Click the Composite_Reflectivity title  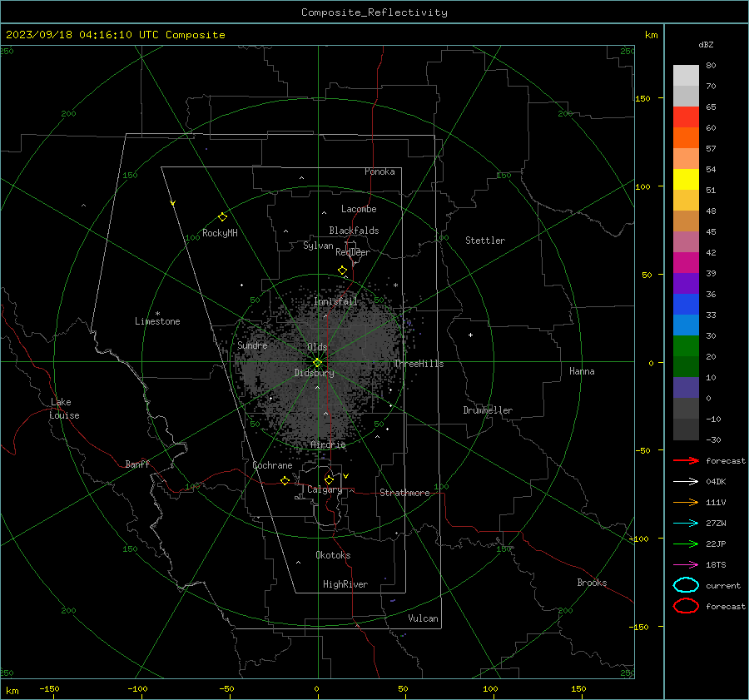[374, 12]
